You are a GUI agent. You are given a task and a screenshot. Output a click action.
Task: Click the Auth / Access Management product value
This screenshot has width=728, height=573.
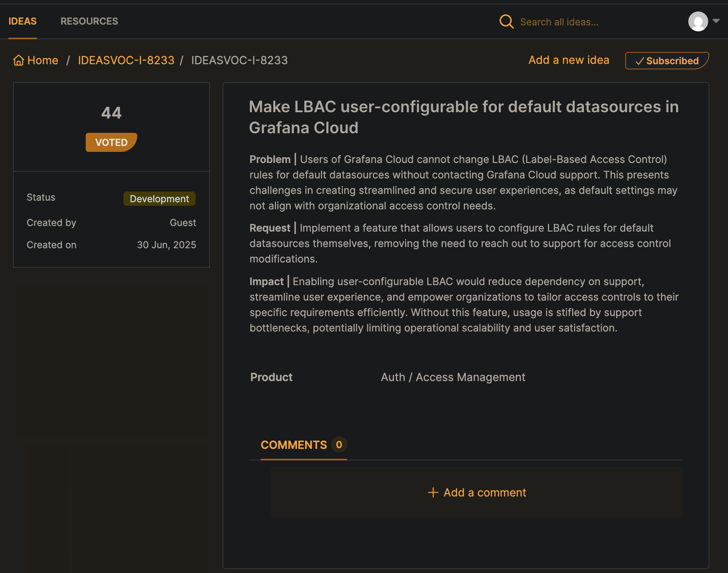point(453,377)
